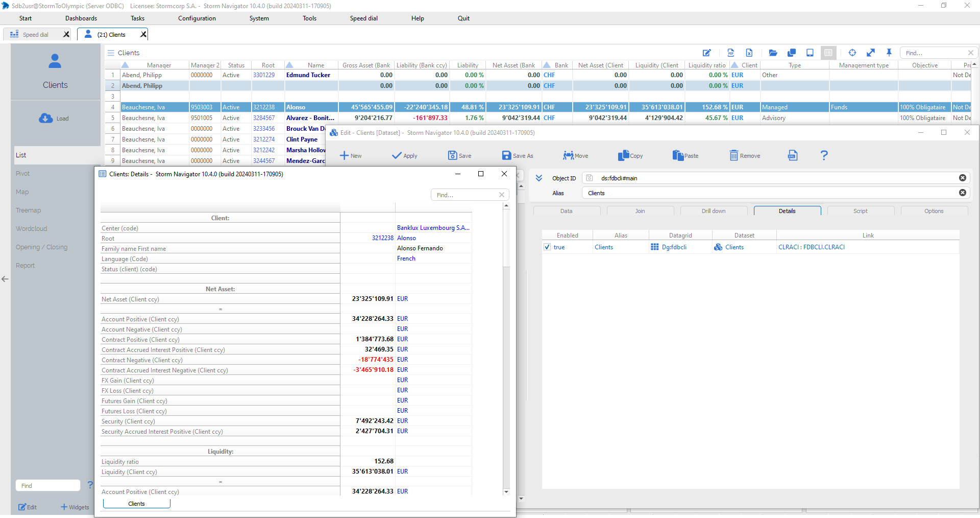Clear the Find field in Details window

click(x=502, y=195)
